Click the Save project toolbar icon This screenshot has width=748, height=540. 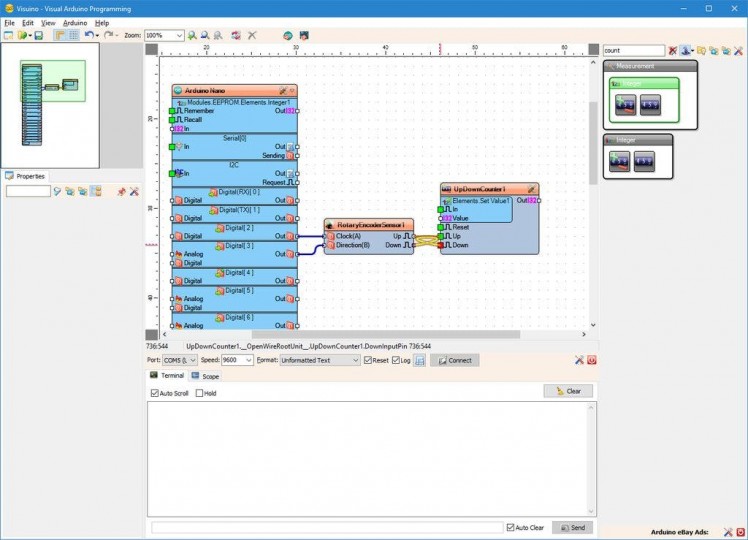tap(38, 35)
